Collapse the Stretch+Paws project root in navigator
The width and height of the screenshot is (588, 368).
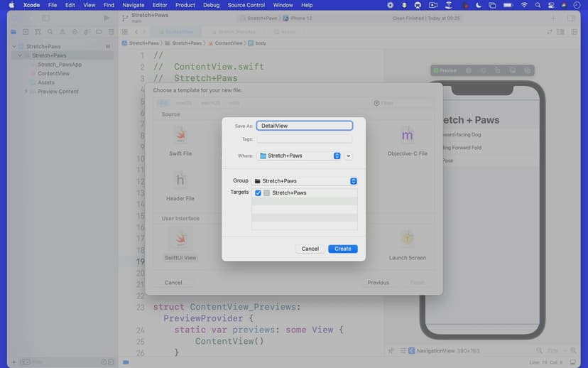coord(14,47)
